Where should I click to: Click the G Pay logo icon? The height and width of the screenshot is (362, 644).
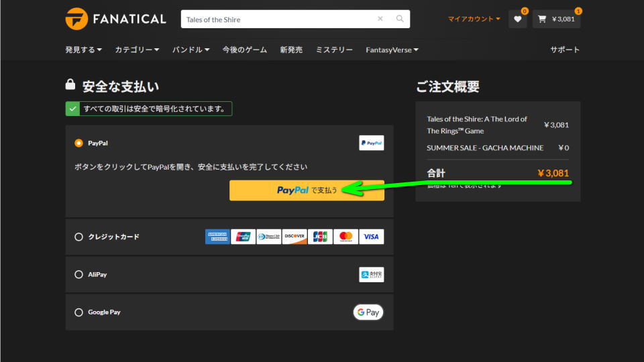[x=368, y=312]
